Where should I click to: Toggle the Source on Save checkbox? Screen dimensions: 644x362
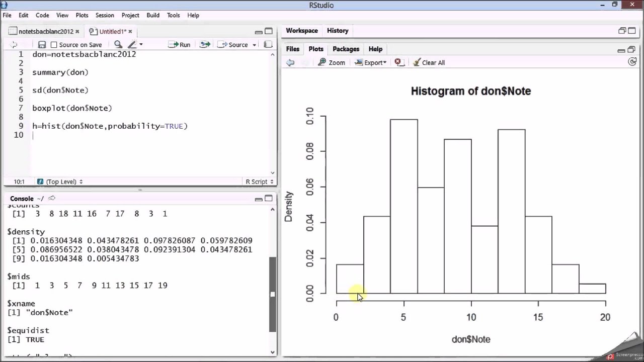[x=54, y=45]
